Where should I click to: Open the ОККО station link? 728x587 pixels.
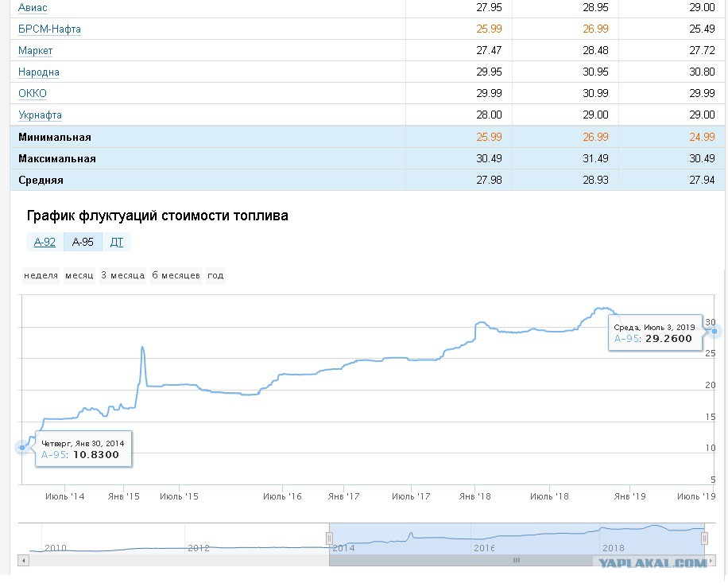point(33,93)
